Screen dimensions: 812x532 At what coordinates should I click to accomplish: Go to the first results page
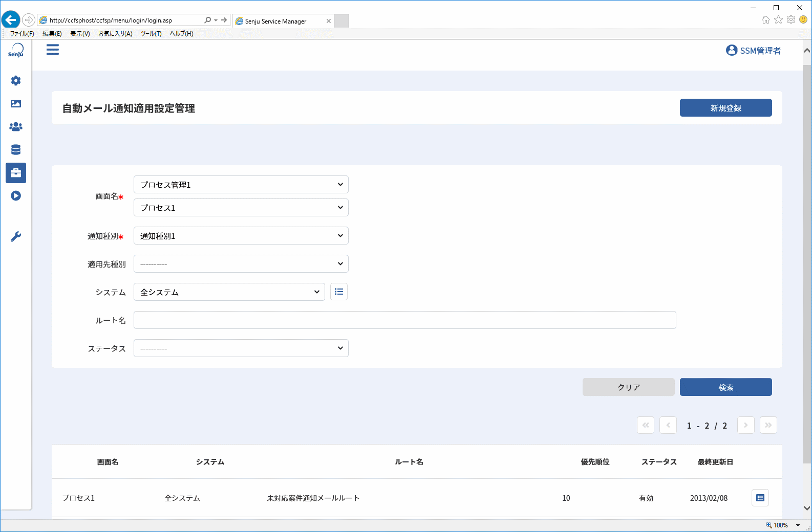(646, 425)
